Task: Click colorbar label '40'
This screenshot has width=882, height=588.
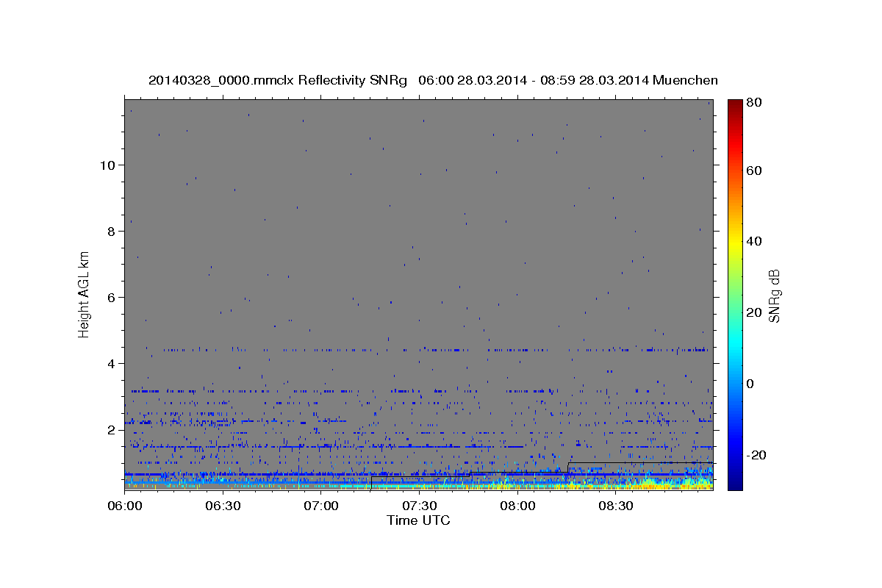Action: pyautogui.click(x=756, y=241)
